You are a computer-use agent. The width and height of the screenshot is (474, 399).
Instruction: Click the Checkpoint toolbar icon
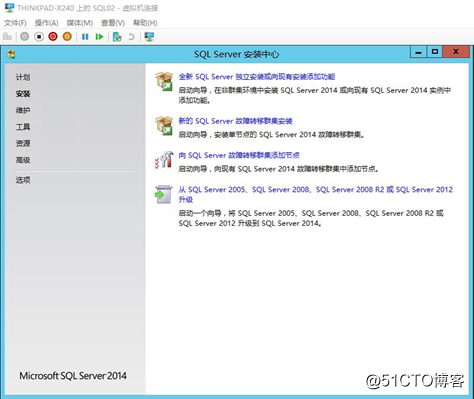[117, 37]
